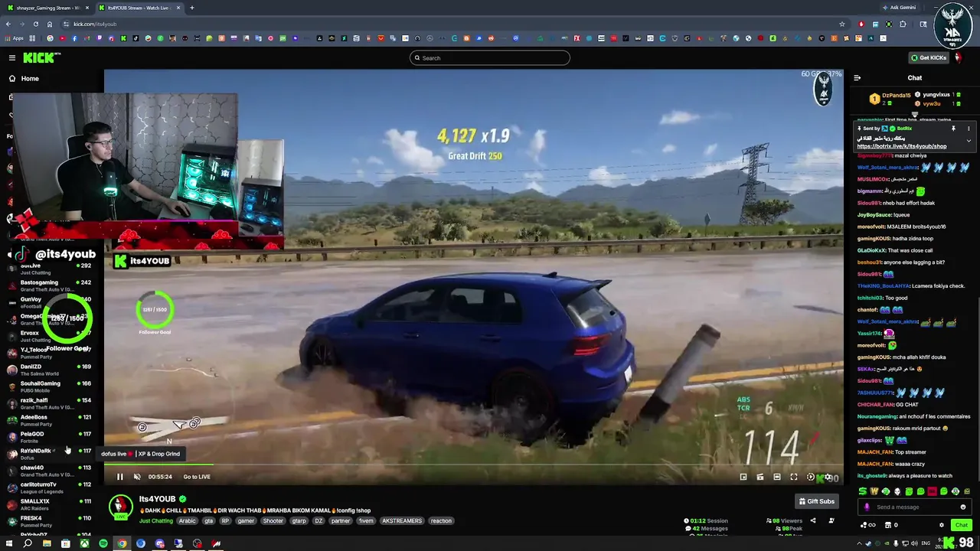The height and width of the screenshot is (551, 980).
Task: Open Windows Start menu
Action: (x=8, y=544)
